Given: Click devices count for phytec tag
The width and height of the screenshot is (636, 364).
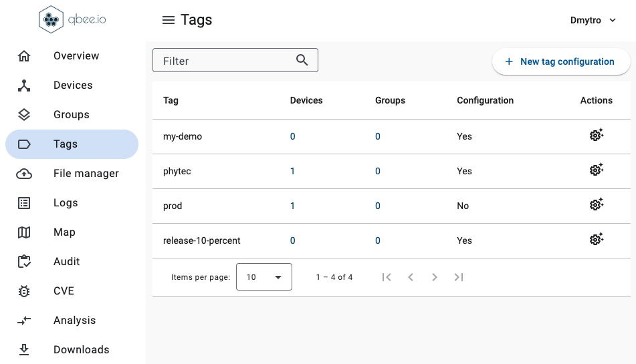Looking at the screenshot, I should (292, 171).
